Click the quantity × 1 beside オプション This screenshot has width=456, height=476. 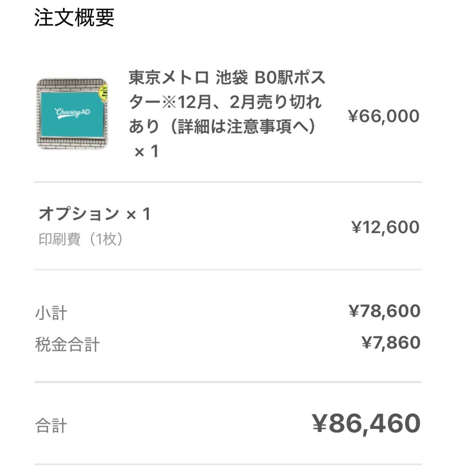click(139, 214)
